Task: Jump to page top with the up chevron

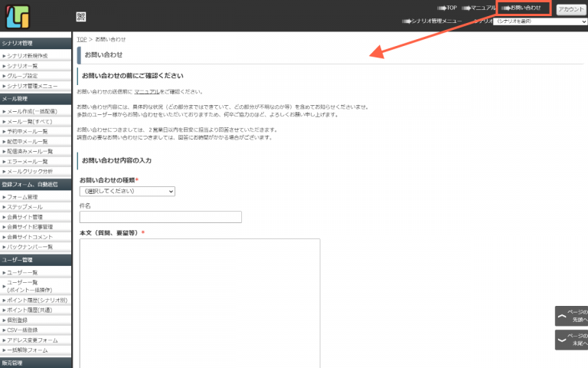Action: coord(571,315)
